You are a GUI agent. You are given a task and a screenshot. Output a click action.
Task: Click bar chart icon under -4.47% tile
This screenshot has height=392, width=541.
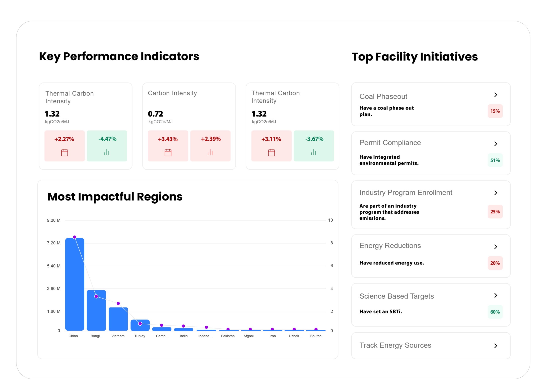pyautogui.click(x=107, y=152)
